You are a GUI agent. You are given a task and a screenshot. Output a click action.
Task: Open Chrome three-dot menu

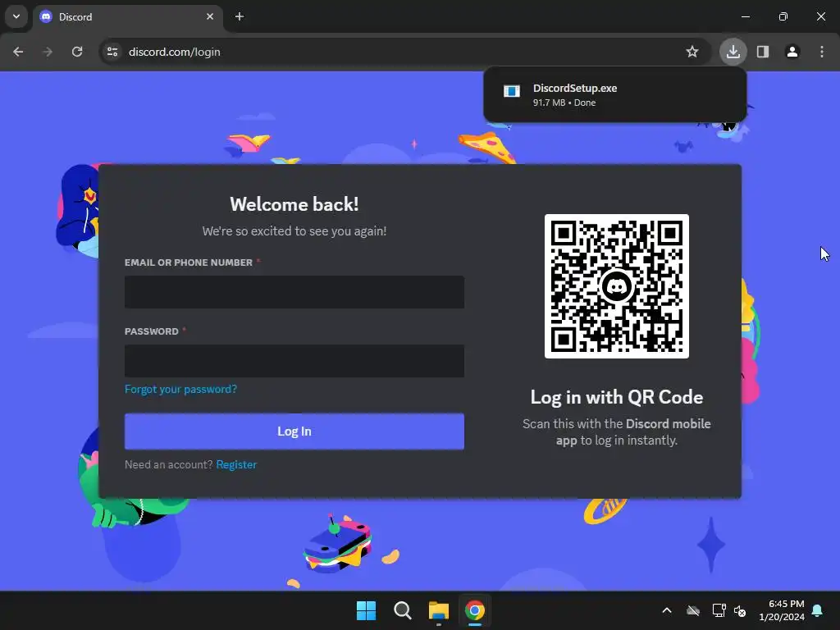[x=822, y=52]
